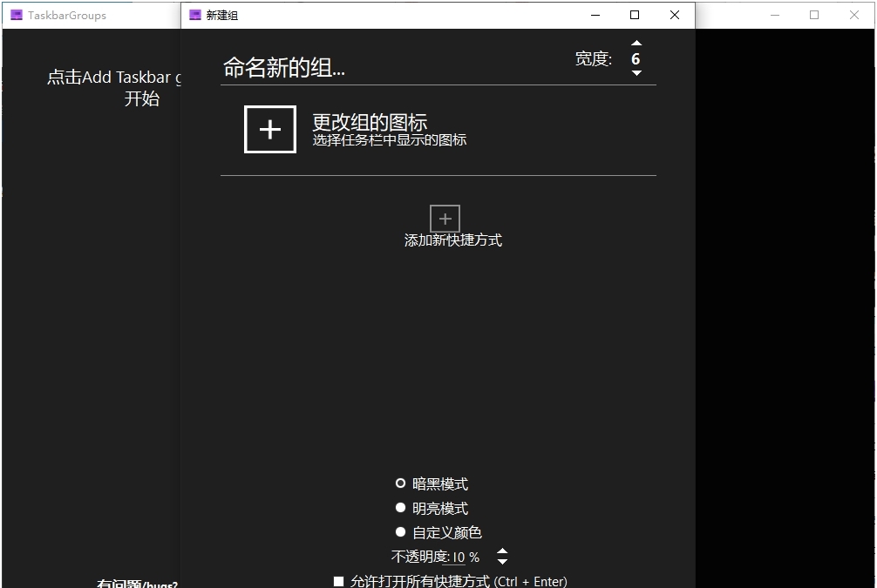This screenshot has height=588, width=877.
Task: Minimize the 新建组 dialog window
Action: coord(595,15)
